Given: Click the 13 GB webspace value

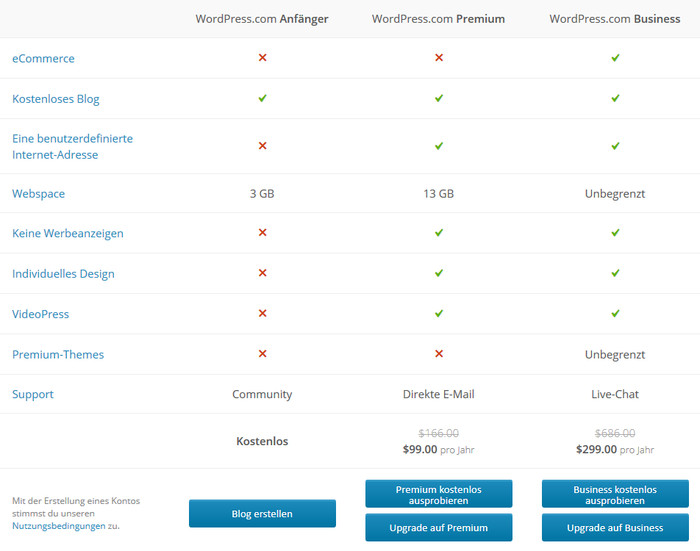Looking at the screenshot, I should tap(438, 194).
